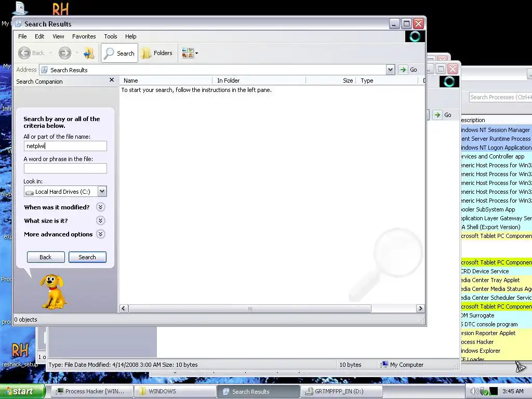The image size is (532, 399).
Task: Select Media Center Tray Applet row
Action: pyautogui.click(x=496, y=280)
